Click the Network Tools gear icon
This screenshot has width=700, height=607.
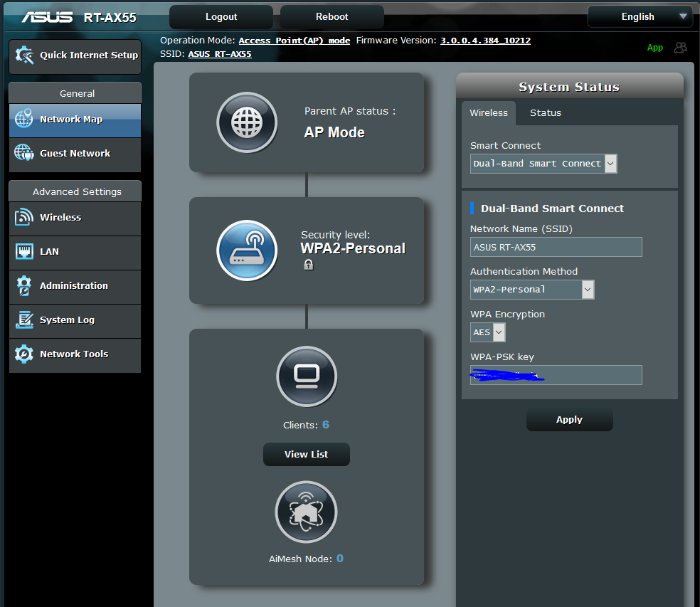click(x=24, y=354)
